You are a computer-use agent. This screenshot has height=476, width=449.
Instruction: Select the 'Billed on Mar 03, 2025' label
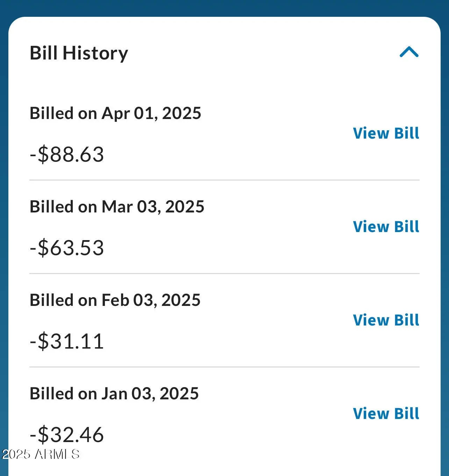coord(117,207)
